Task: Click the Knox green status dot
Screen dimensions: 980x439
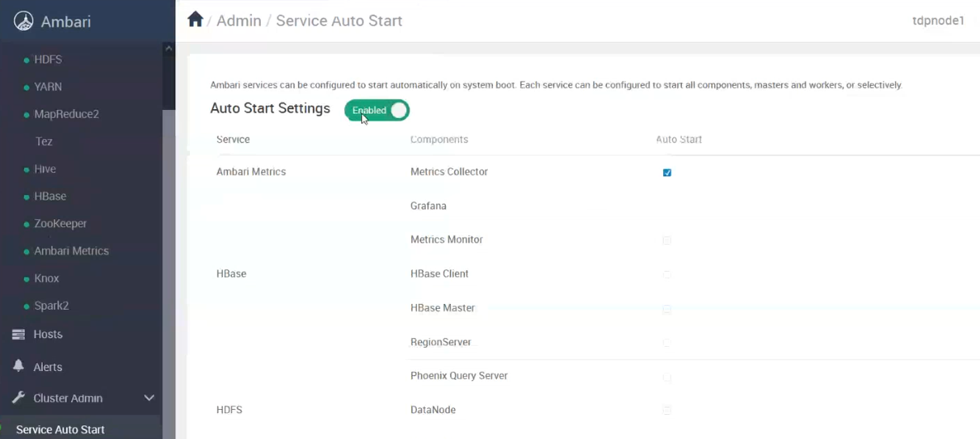Action: click(27, 279)
